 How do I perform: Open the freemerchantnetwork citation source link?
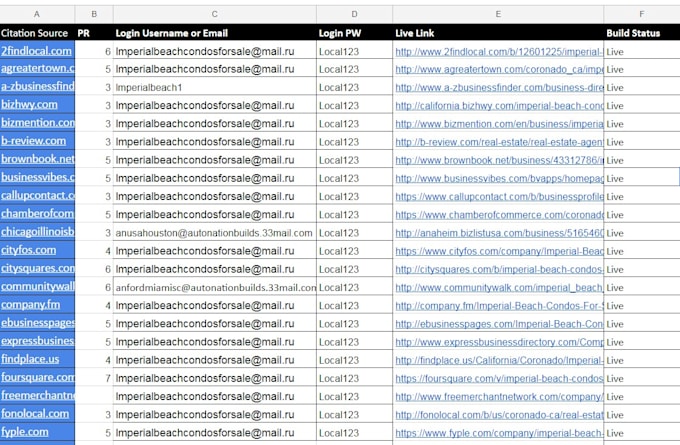click(x=37, y=396)
